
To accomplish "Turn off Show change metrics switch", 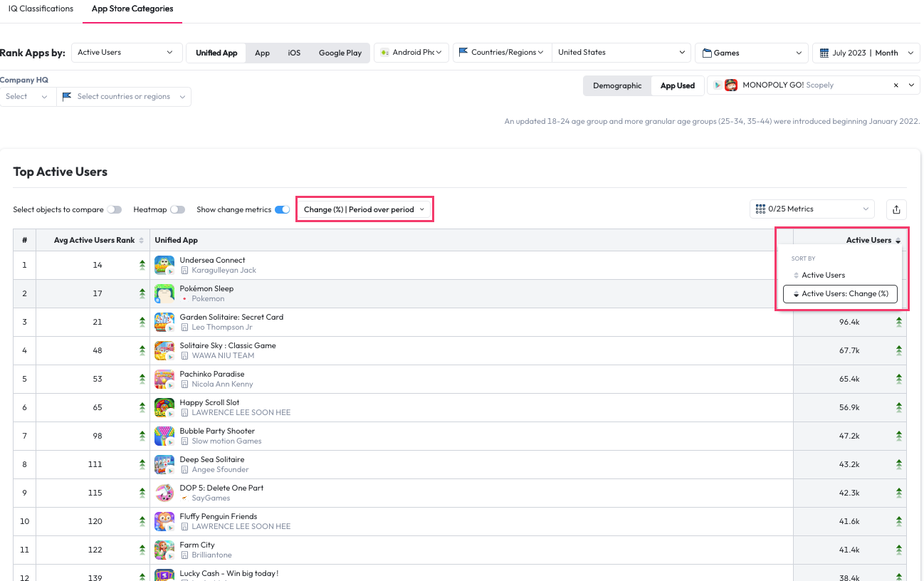I will (282, 210).
